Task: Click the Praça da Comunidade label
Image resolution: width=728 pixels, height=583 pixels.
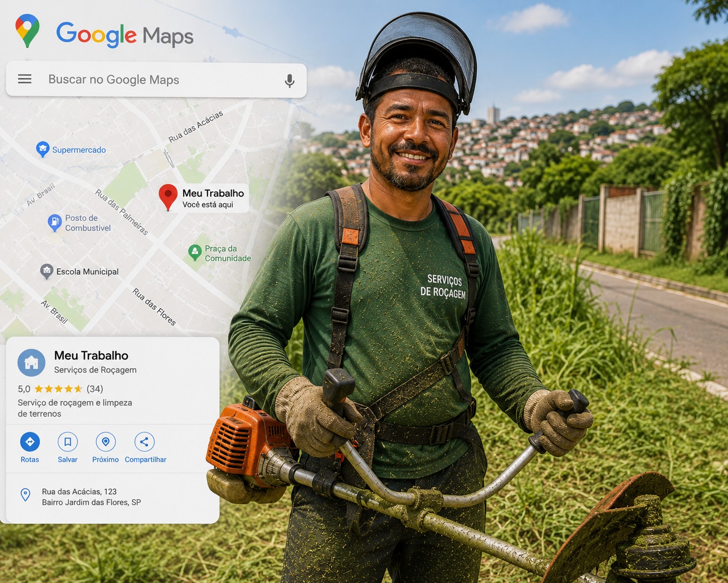Action: click(228, 254)
